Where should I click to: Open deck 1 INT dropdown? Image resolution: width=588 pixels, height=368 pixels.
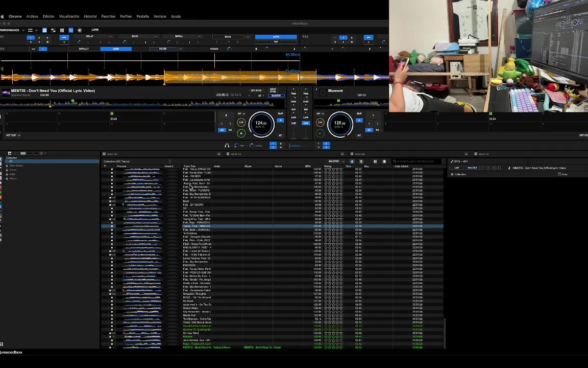pos(241,113)
